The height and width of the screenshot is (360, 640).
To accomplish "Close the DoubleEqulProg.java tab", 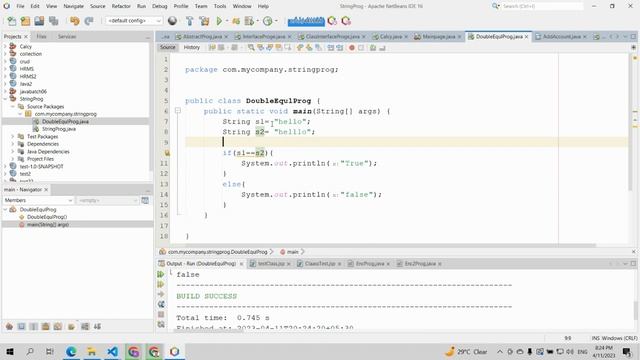I will click(527, 37).
